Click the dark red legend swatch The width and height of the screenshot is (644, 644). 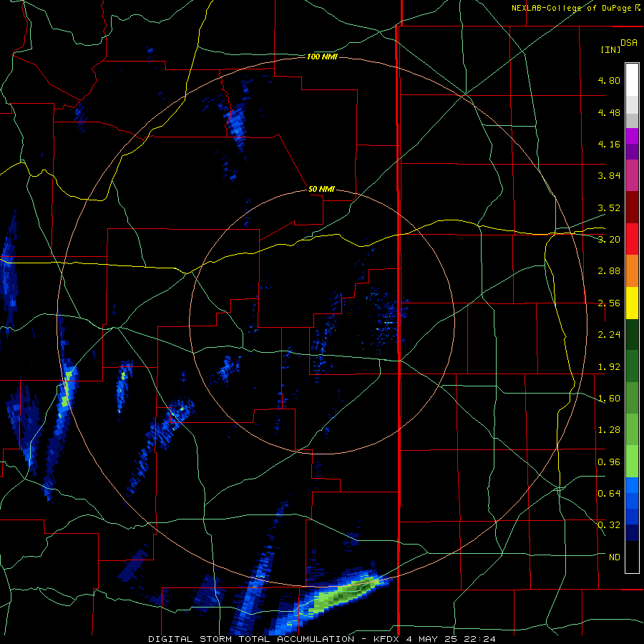click(x=632, y=208)
